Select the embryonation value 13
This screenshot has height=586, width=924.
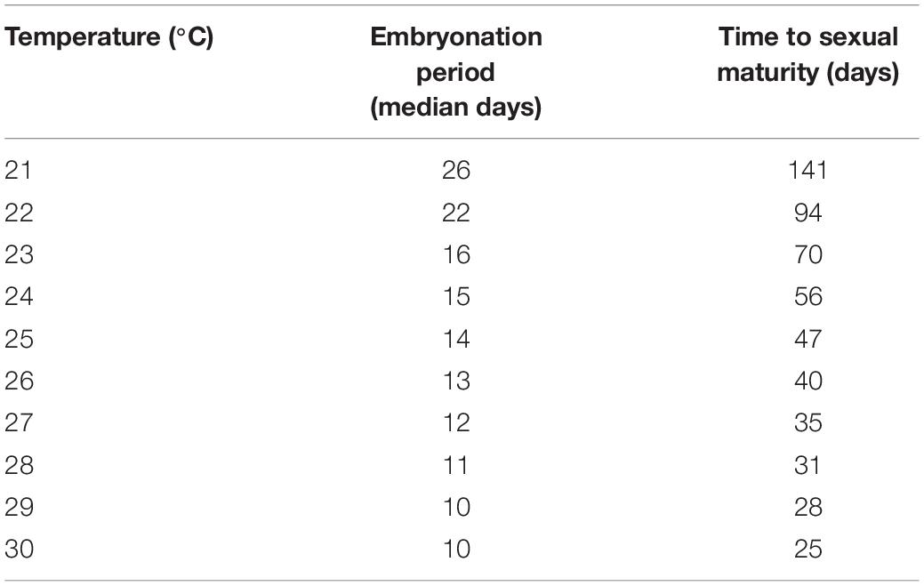tap(456, 381)
